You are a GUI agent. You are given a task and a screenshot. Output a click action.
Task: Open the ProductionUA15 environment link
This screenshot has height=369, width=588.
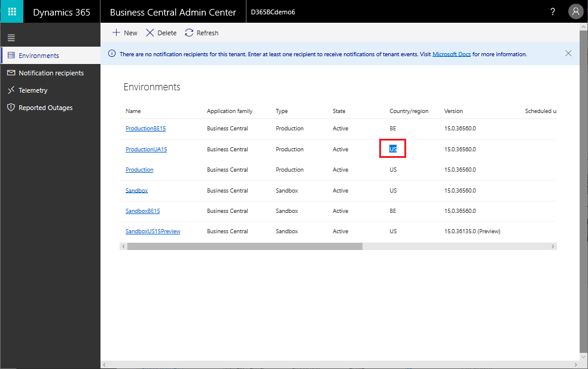146,150
